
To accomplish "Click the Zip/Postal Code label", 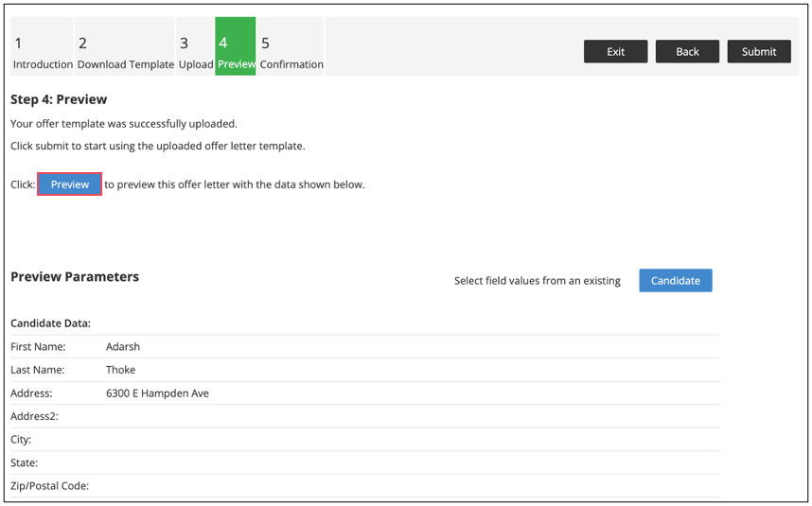I will pyautogui.click(x=50, y=486).
